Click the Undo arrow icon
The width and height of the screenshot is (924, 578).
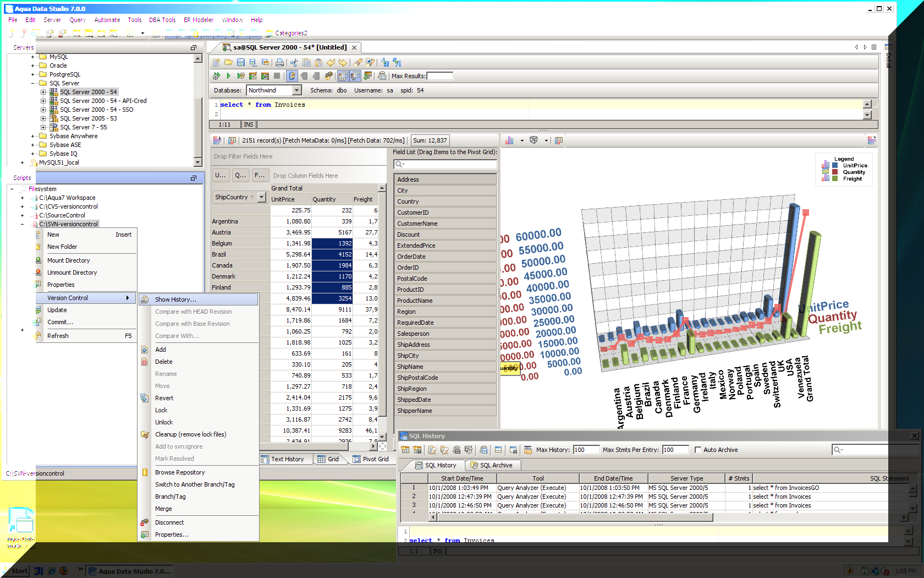tap(331, 62)
